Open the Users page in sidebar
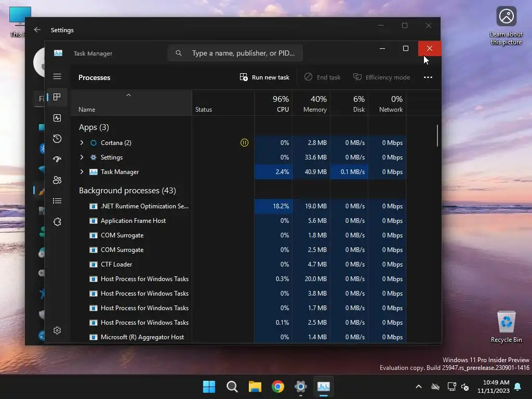This screenshot has height=399, width=532. pos(57,180)
